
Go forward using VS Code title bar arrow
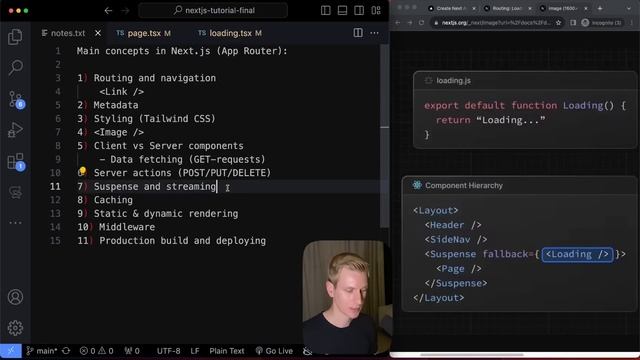(125, 11)
